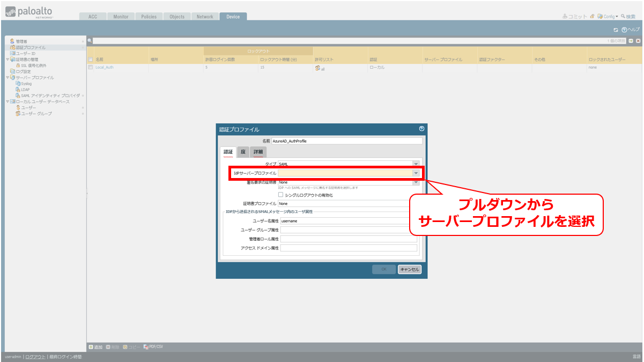Open the Local_Auth profile link

tap(105, 68)
